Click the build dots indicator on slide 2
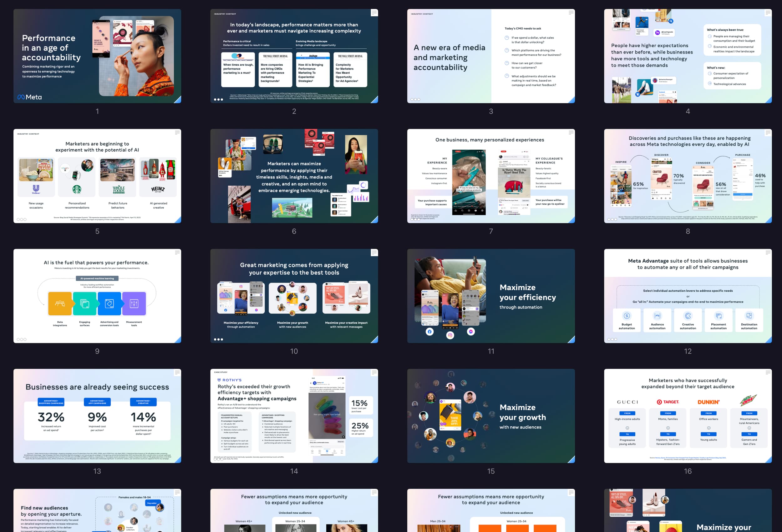This screenshot has height=532, width=782. pos(218,99)
